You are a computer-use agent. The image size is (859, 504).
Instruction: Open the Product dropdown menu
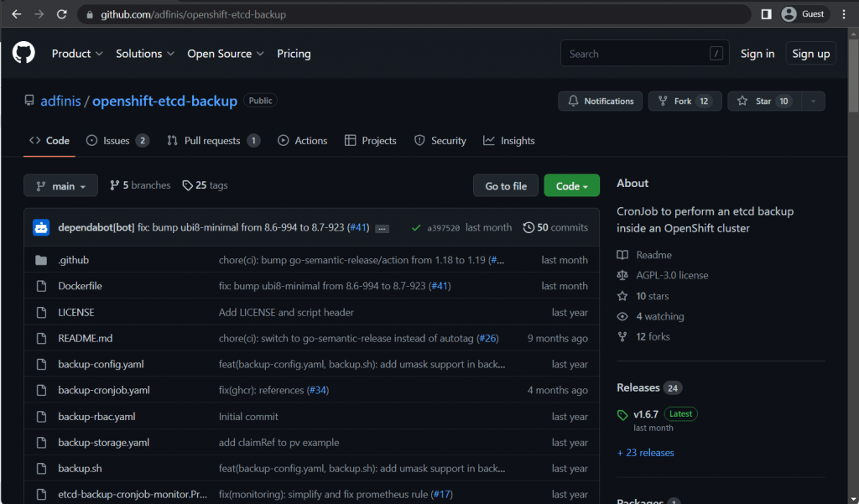(x=77, y=54)
